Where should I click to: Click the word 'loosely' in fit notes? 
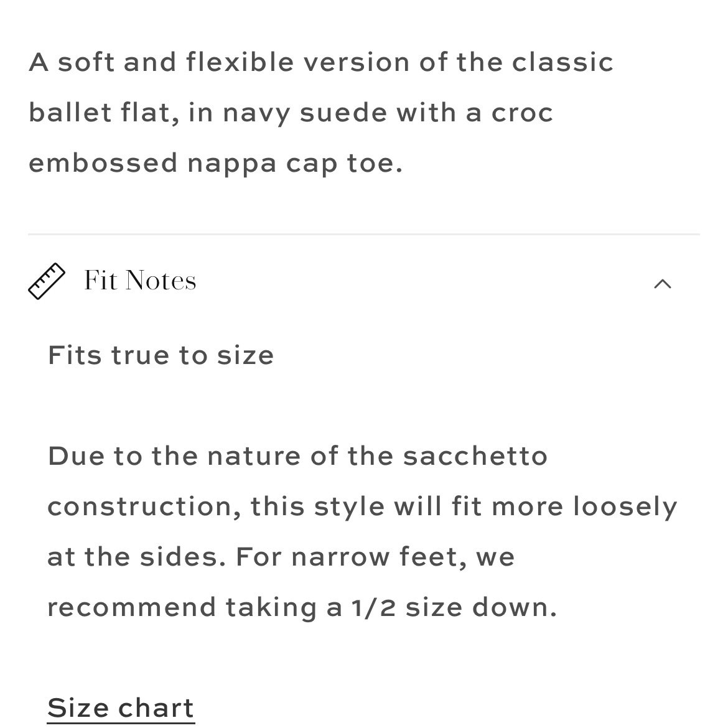(x=625, y=507)
